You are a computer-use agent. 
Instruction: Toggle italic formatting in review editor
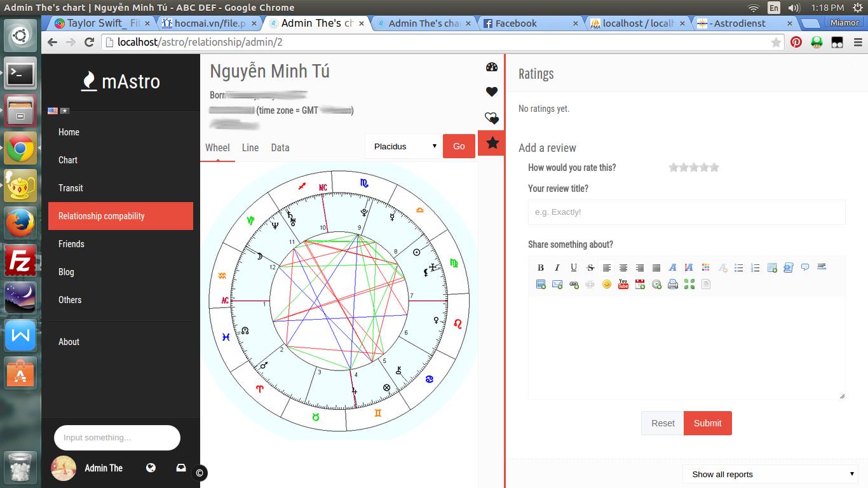(557, 268)
